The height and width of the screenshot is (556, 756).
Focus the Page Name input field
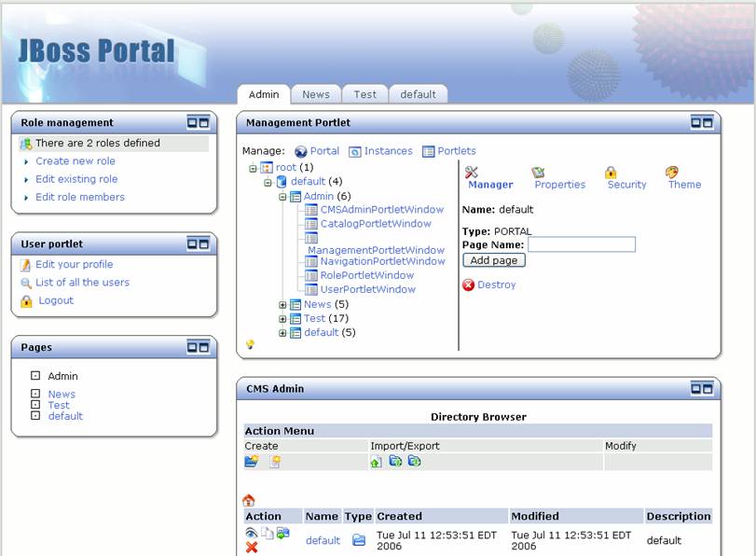tap(582, 244)
